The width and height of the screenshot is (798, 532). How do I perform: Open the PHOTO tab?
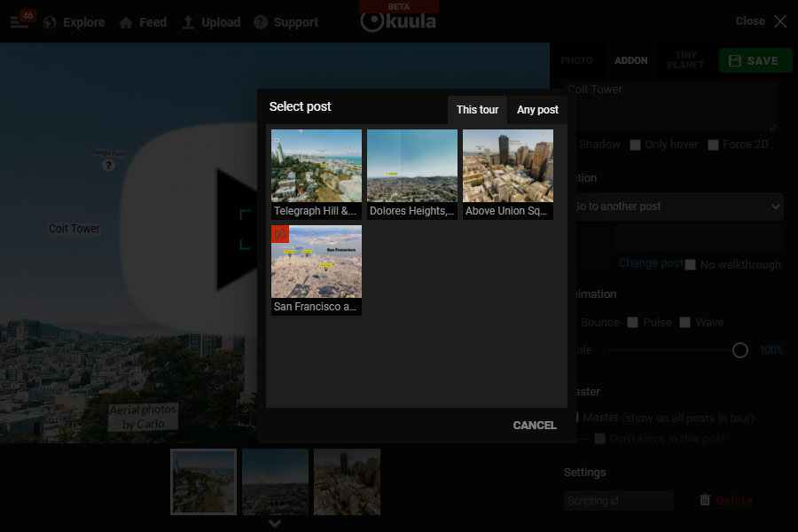(x=576, y=60)
